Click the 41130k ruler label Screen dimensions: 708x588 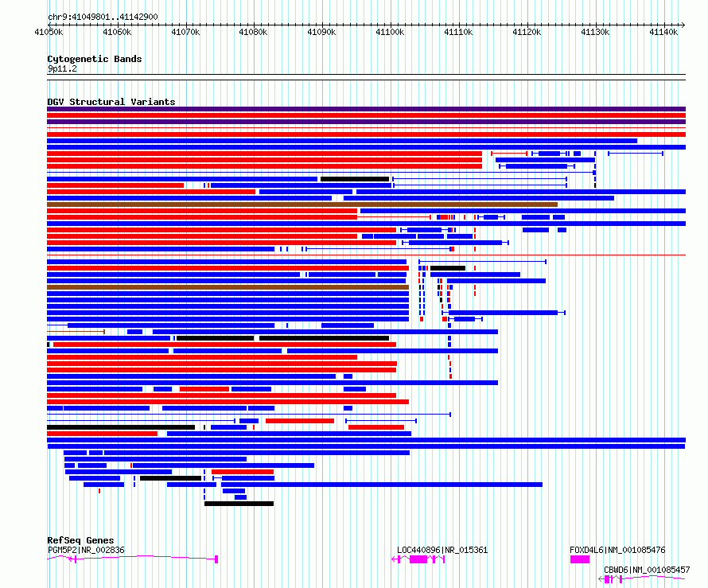click(x=595, y=32)
